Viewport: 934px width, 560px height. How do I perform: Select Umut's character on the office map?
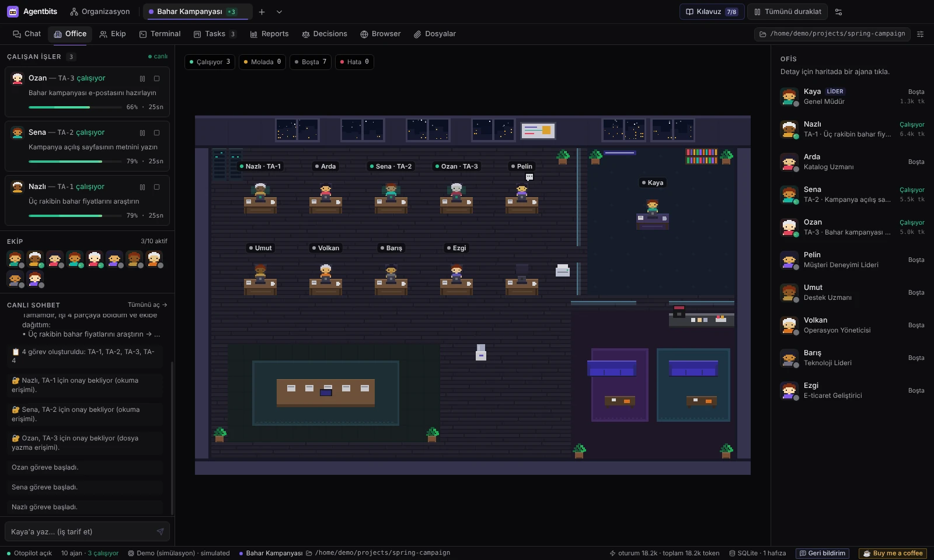260,271
